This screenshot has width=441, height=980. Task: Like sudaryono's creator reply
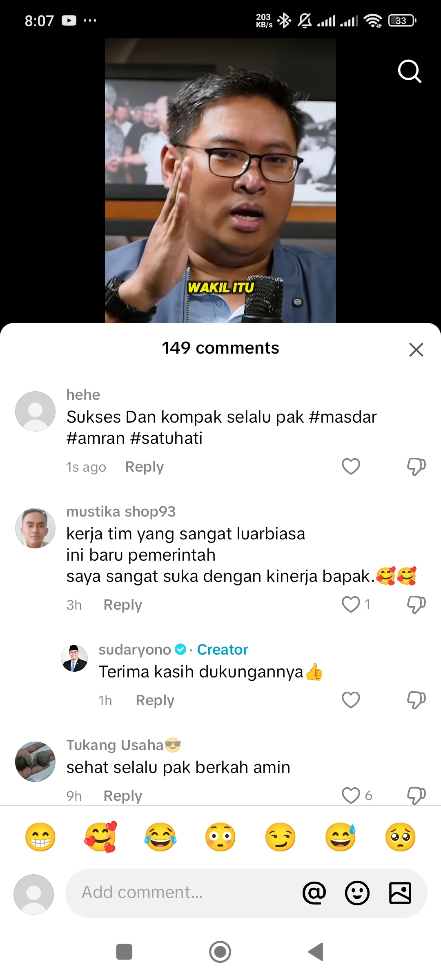[351, 700]
